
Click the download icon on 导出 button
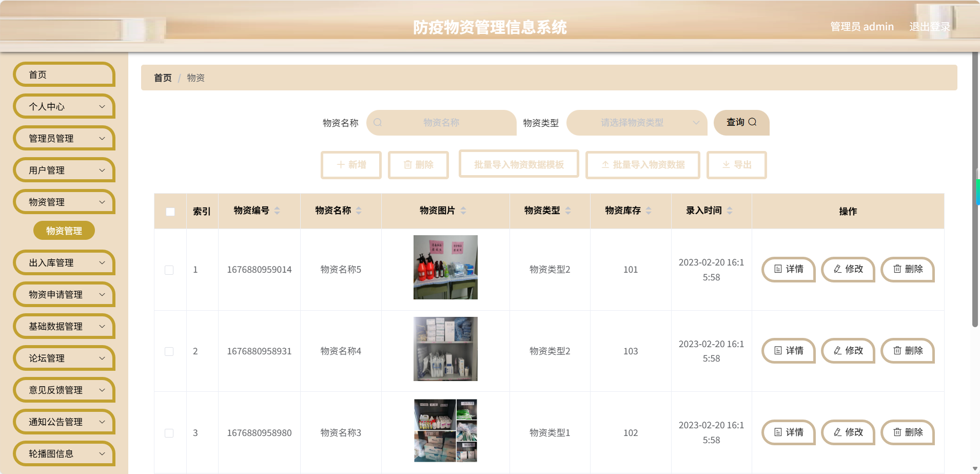tap(726, 165)
